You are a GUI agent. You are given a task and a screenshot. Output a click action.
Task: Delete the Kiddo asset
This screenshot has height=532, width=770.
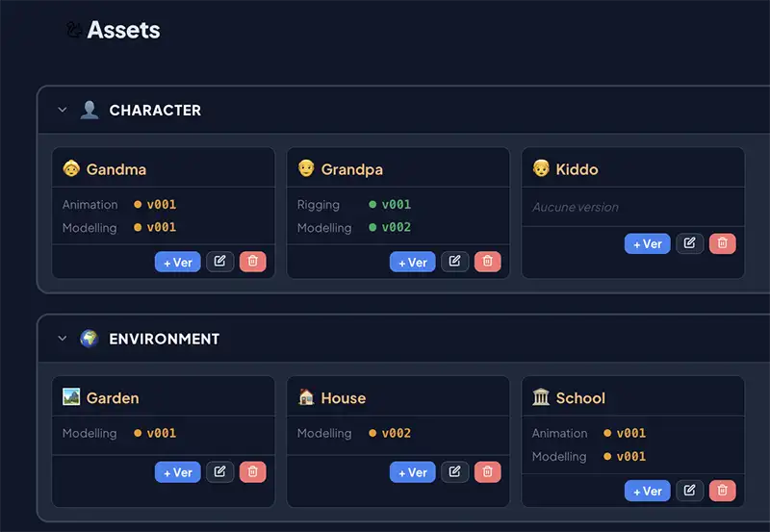722,243
